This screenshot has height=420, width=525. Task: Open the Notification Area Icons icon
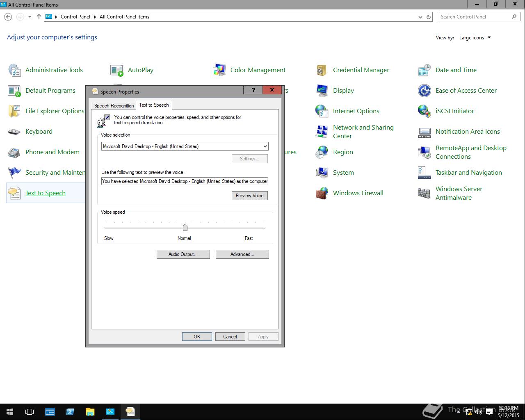click(425, 132)
